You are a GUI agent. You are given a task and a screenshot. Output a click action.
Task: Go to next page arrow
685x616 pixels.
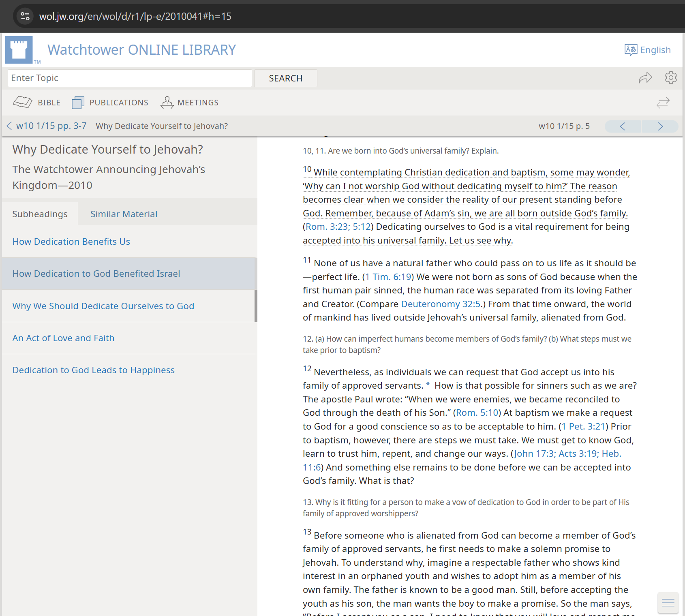(x=660, y=126)
